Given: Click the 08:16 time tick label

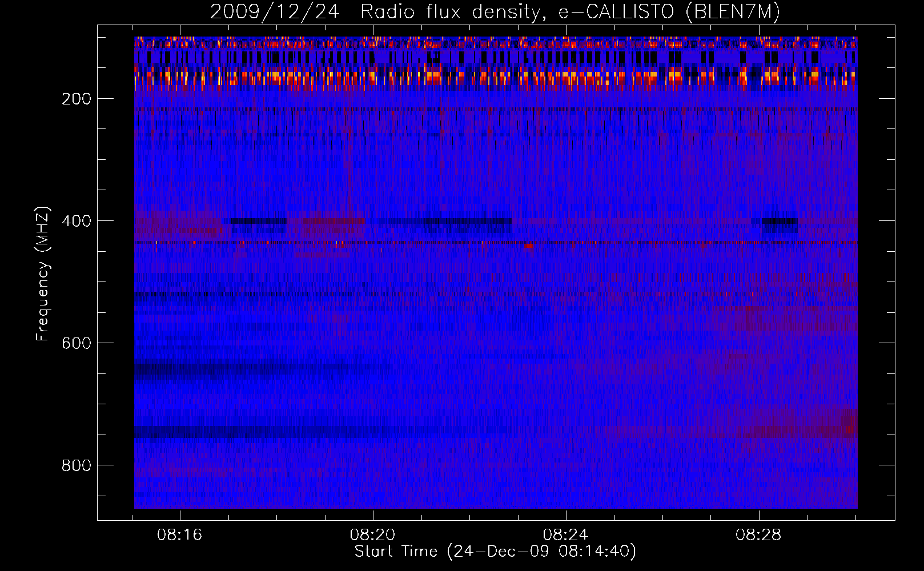Looking at the screenshot, I should coord(180,535).
